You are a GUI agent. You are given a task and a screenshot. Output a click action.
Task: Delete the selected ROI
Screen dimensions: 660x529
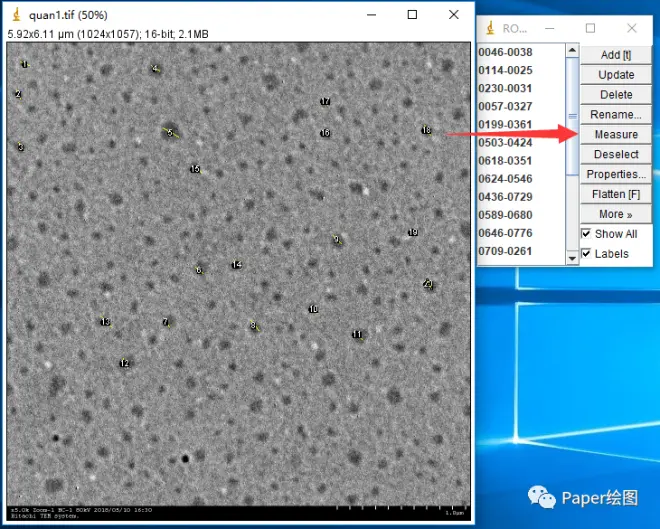coord(616,94)
